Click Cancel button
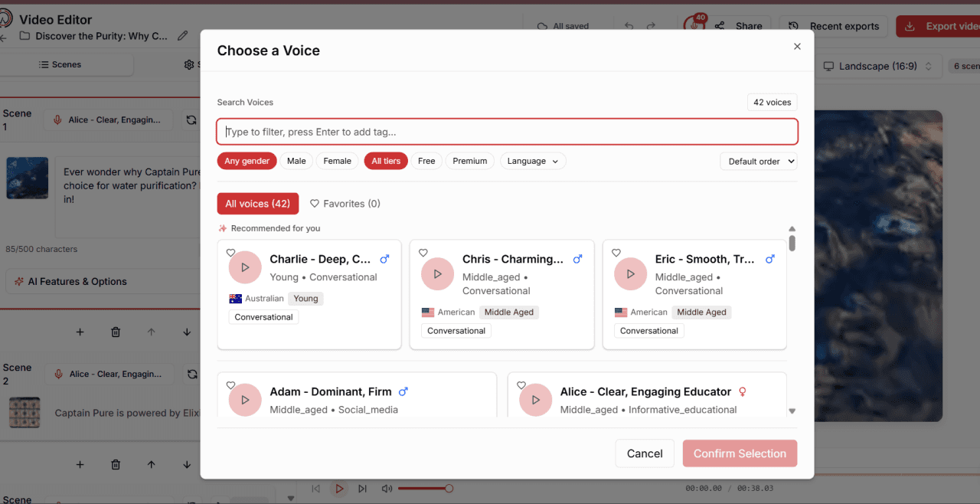This screenshot has height=504, width=980. (645, 453)
